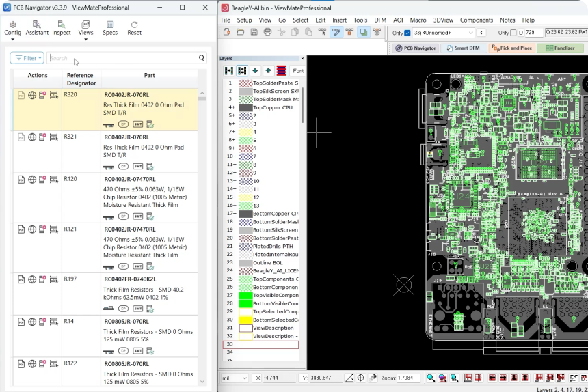Toggle the Only checkbox beside D code
Image resolution: width=588 pixels, height=392 pixels.
point(513,33)
